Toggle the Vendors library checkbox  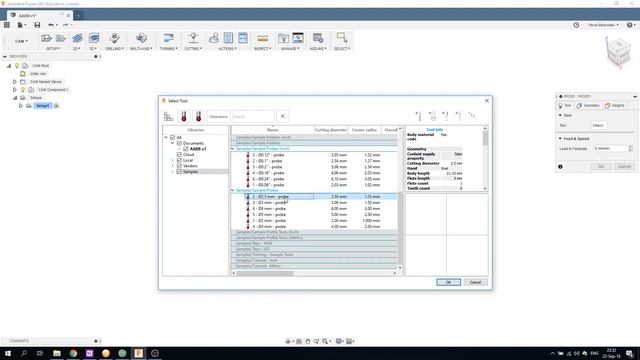click(179, 166)
